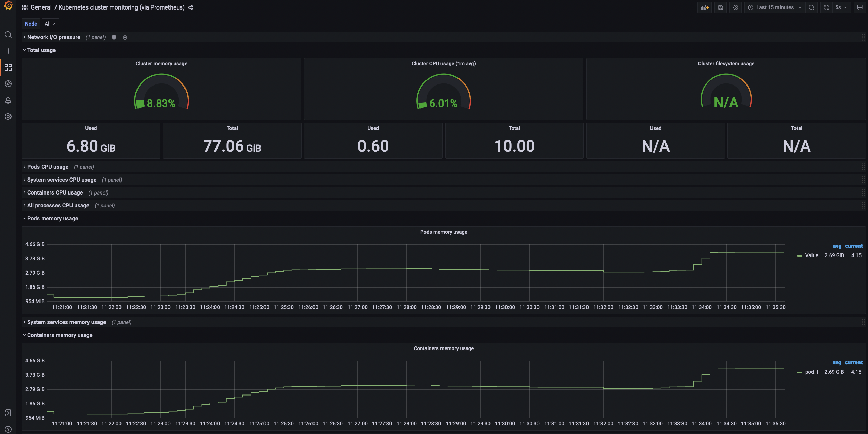Click the Add panel toolbar icon
Image resolution: width=868 pixels, height=434 pixels.
click(x=704, y=7)
